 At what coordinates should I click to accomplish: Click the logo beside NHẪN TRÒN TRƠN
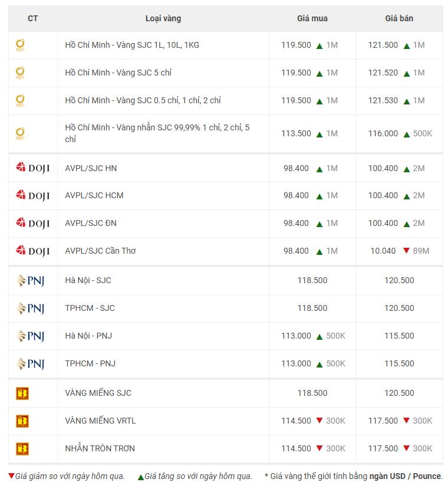click(x=22, y=449)
